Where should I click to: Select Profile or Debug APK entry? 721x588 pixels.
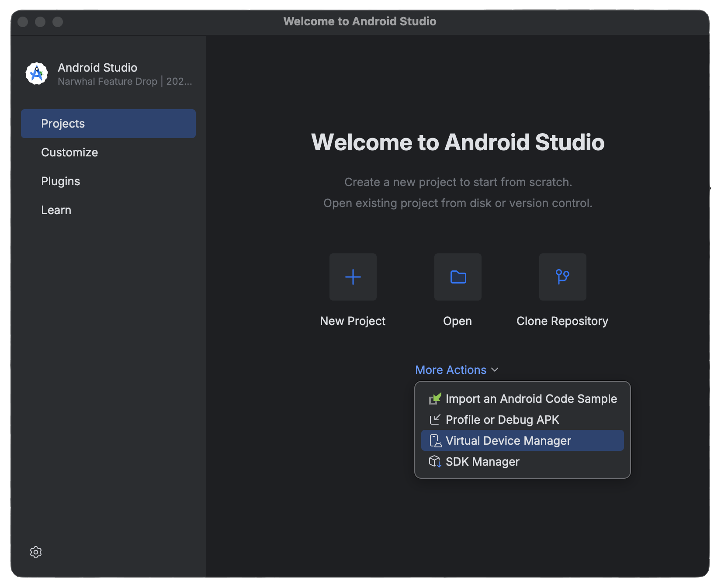(523, 419)
